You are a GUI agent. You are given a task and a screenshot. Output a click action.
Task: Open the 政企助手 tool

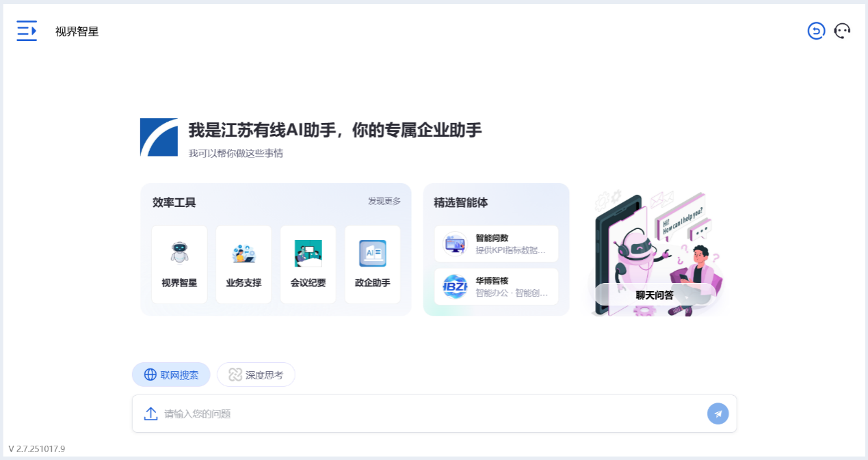point(372,265)
